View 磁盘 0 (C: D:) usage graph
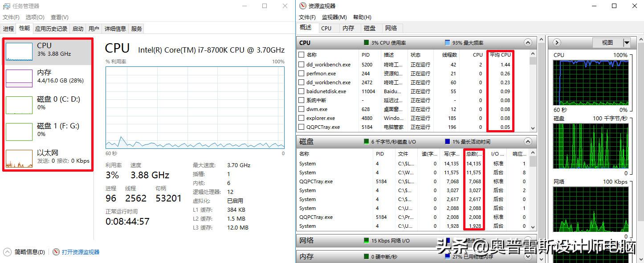 pos(47,103)
